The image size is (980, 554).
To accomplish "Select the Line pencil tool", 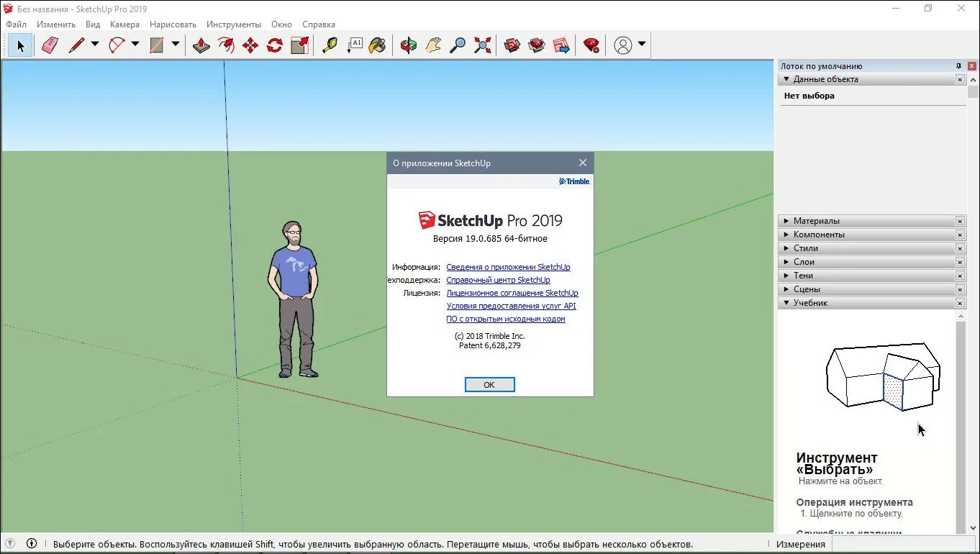I will 76,45.
